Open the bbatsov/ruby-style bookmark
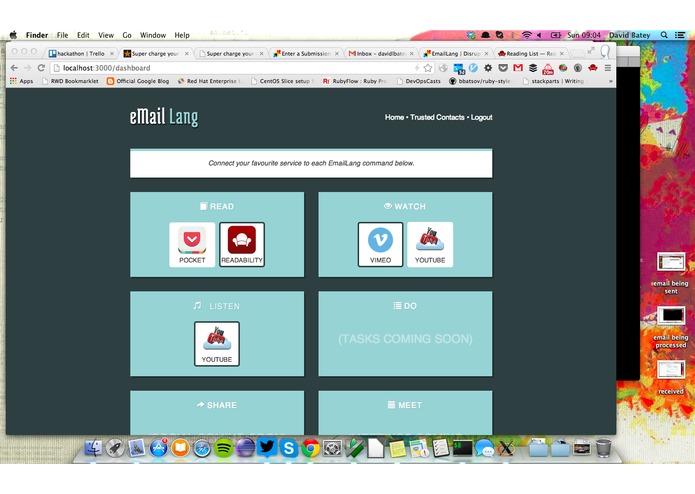The height and width of the screenshot is (494, 695). tap(481, 81)
